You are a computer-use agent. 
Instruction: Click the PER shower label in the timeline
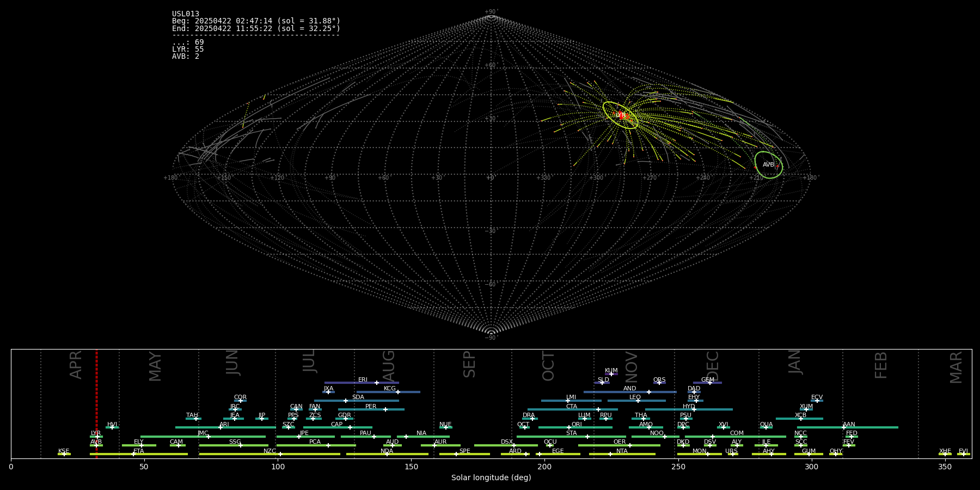[371, 407]
